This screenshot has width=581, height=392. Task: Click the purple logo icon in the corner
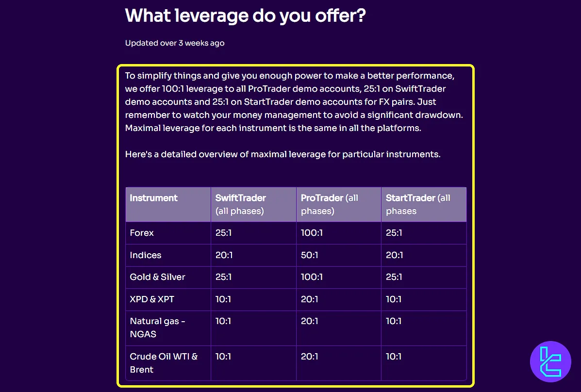[550, 362]
